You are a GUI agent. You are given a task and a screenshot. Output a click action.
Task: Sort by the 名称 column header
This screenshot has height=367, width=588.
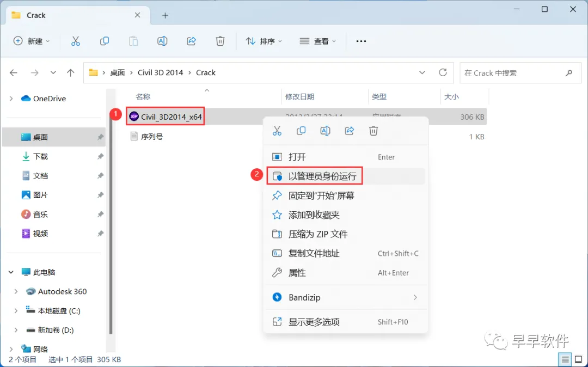pyautogui.click(x=143, y=97)
